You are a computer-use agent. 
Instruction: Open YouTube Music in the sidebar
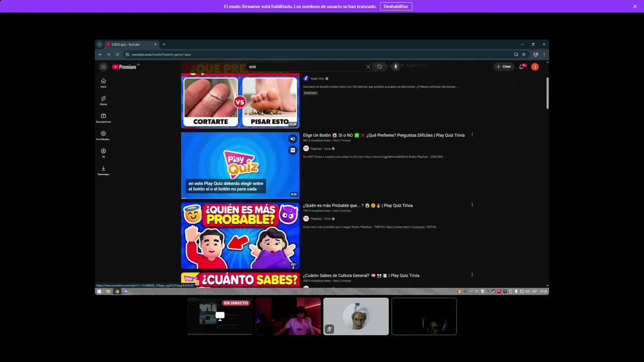click(x=103, y=136)
